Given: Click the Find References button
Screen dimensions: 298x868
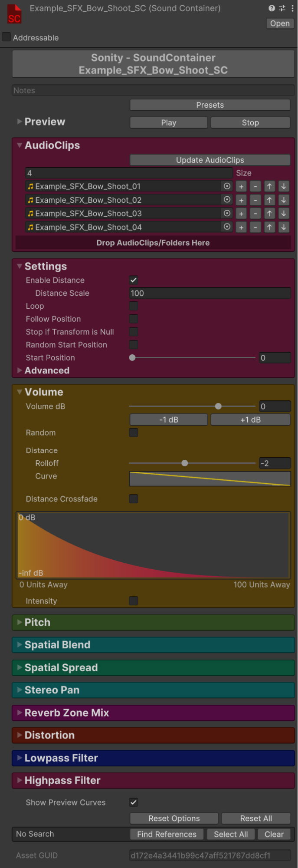Looking at the screenshot, I should (x=167, y=834).
